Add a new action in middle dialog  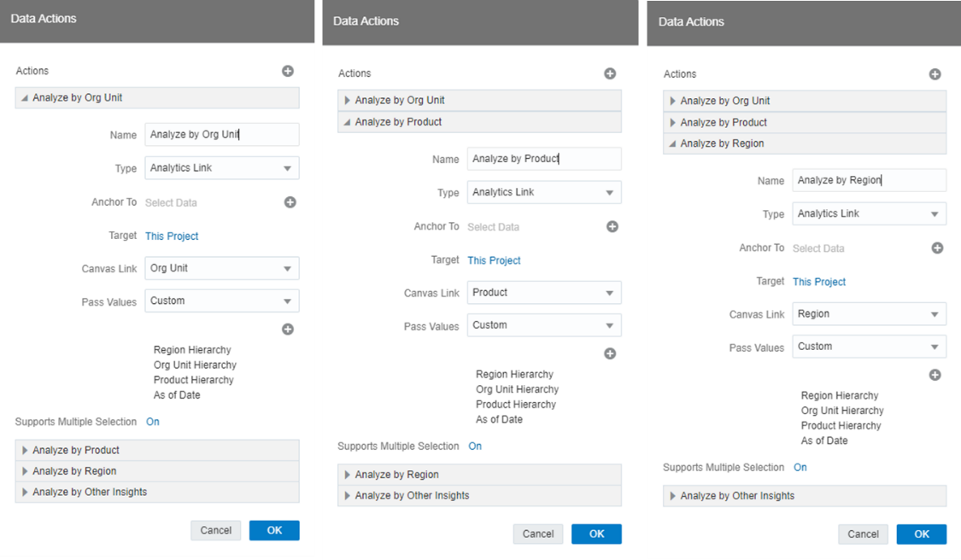[610, 73]
